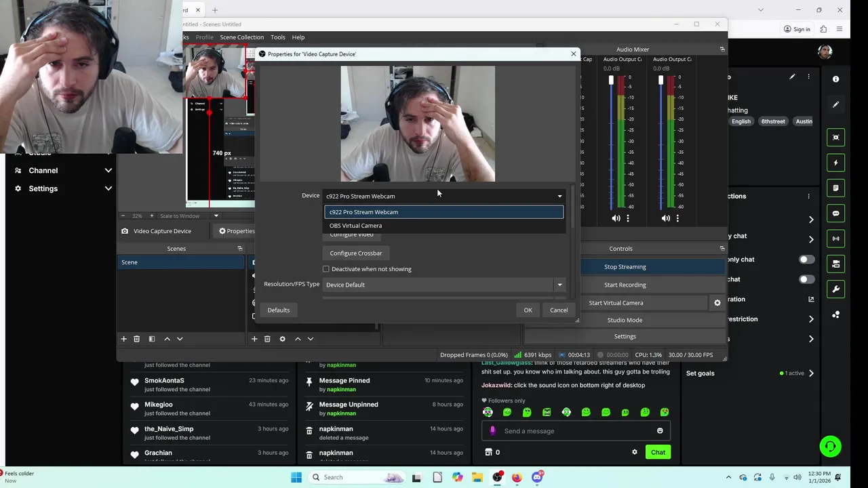
Task: Expand the 'y chat' row
Action: [x=811, y=239]
